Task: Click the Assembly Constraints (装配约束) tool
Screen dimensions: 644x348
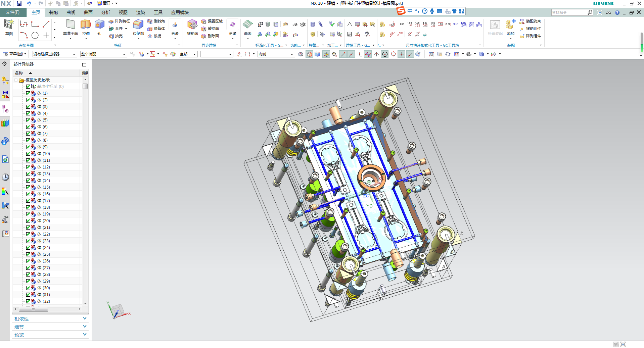Action: click(x=530, y=21)
